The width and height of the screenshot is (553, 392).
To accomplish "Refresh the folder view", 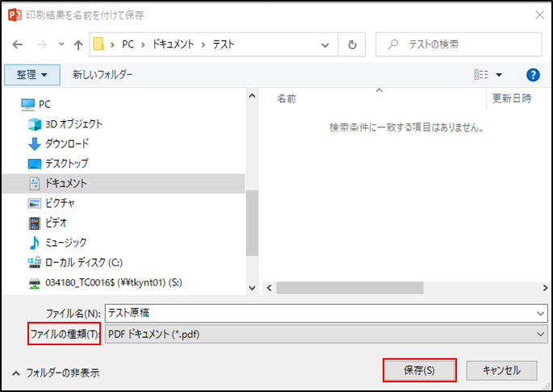I will 352,45.
